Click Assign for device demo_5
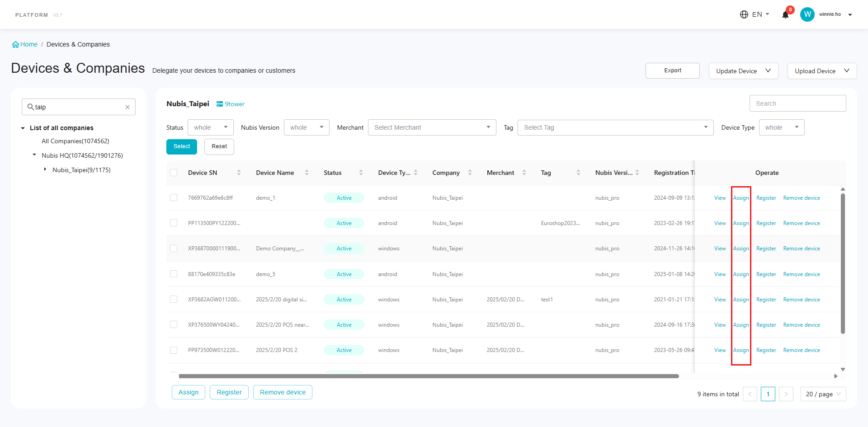This screenshot has height=427, width=868. [x=741, y=274]
